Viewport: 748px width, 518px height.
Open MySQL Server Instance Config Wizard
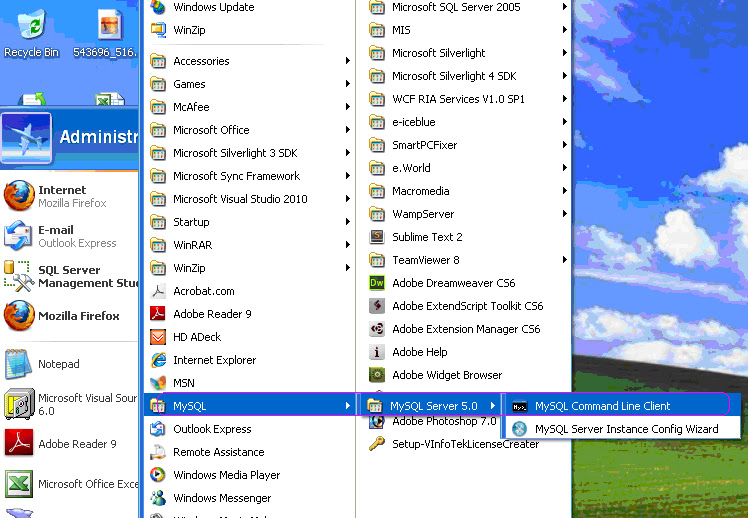[x=621, y=429]
